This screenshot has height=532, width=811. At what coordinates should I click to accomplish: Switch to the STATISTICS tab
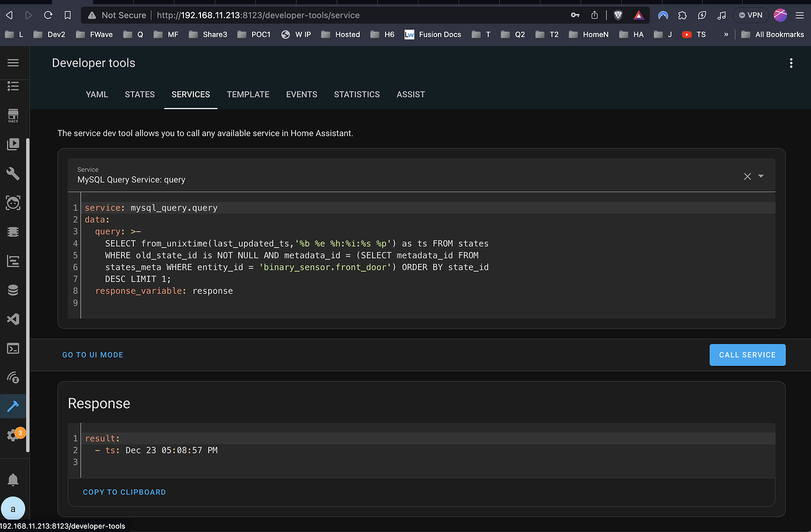click(x=357, y=95)
